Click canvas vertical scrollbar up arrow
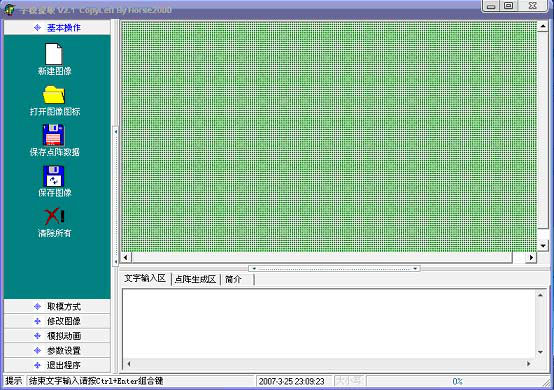The height and width of the screenshot is (390, 554). point(543,26)
